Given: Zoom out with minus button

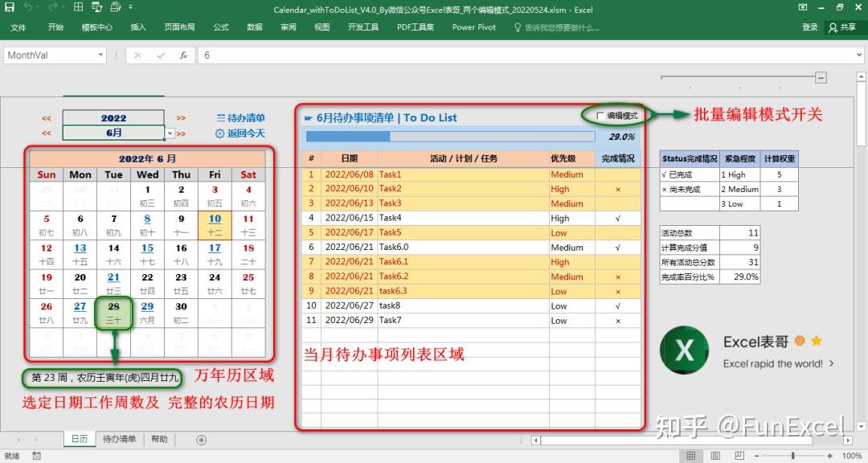Looking at the screenshot, I should [x=756, y=455].
